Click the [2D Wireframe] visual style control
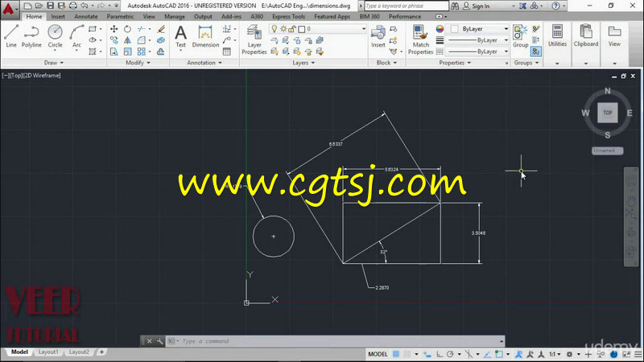Screen dimensions: 644x362 (x=43, y=76)
